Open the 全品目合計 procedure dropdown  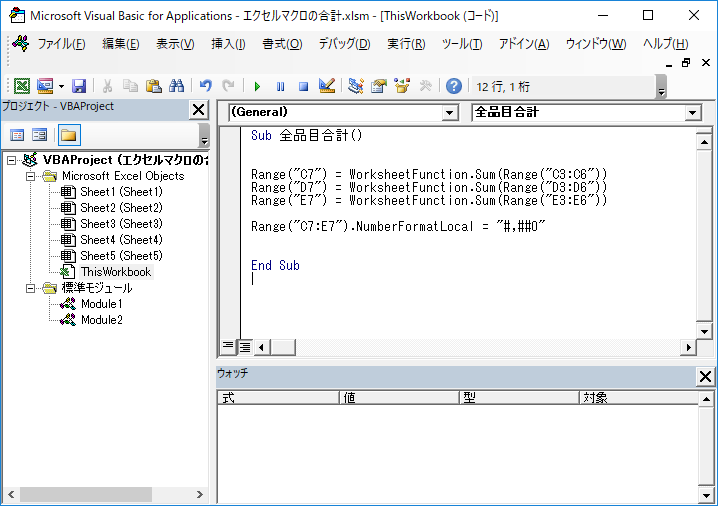click(x=692, y=113)
